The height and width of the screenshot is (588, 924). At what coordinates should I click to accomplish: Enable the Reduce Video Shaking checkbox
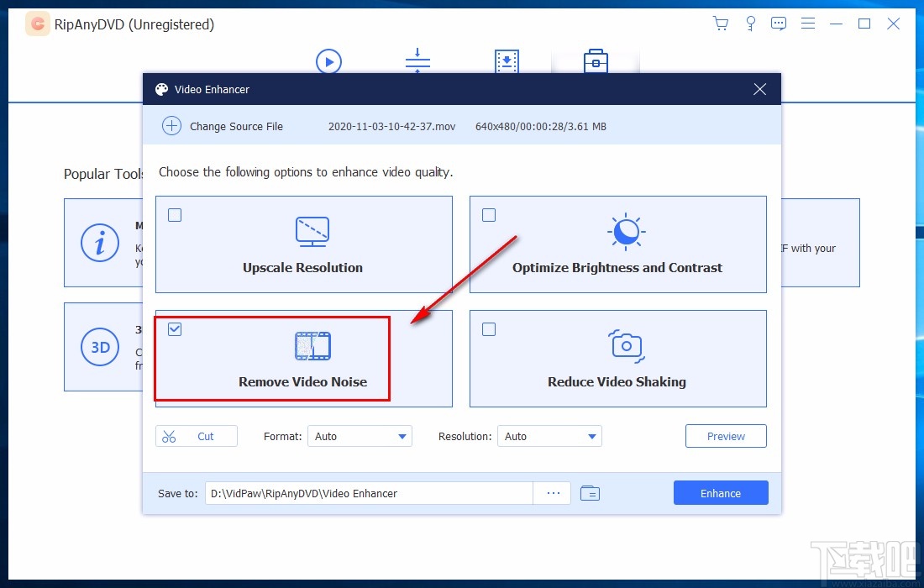coord(489,329)
